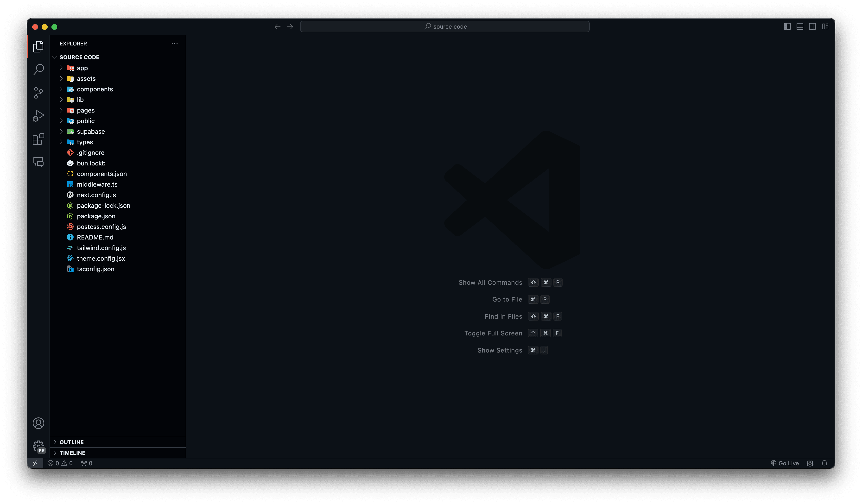Expand the OUTLINE section
The image size is (862, 504).
coord(118,442)
